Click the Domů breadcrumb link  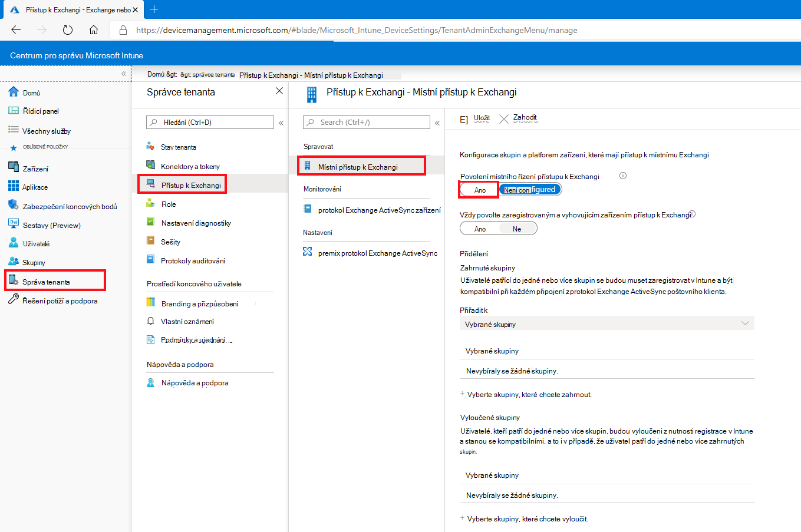tap(156, 74)
